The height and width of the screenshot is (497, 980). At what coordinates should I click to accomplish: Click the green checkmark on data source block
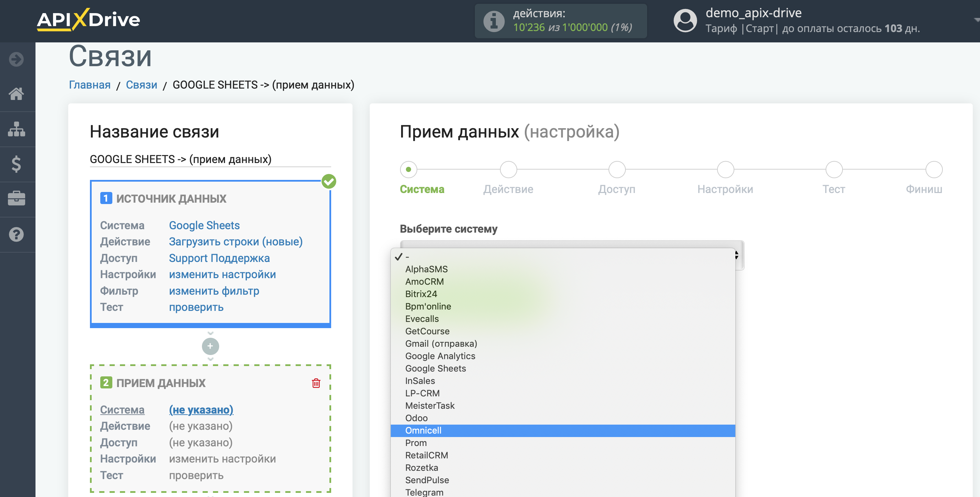click(x=329, y=182)
